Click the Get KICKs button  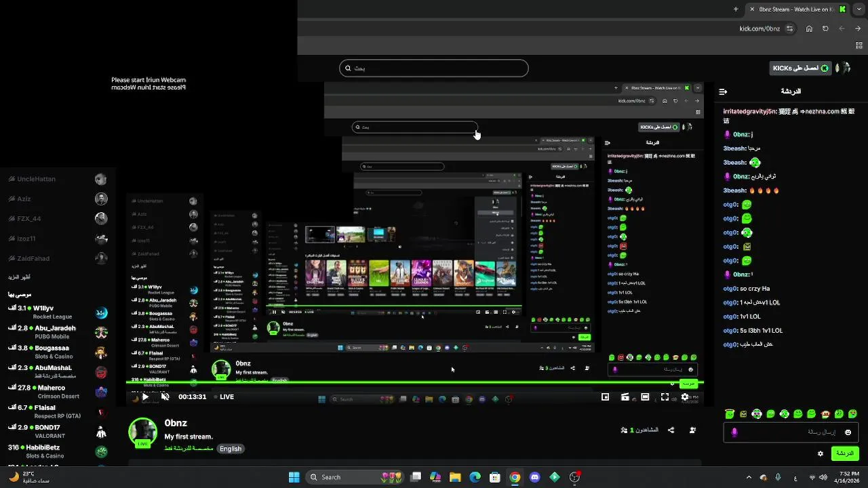pos(802,68)
